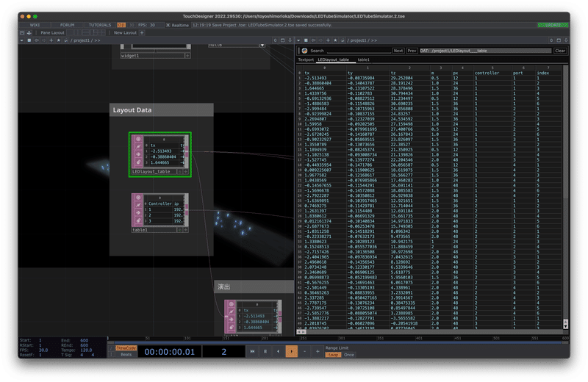Toggle lock flag on LEDlayout_table node
This screenshot has height=382, width=588.
tap(138, 162)
